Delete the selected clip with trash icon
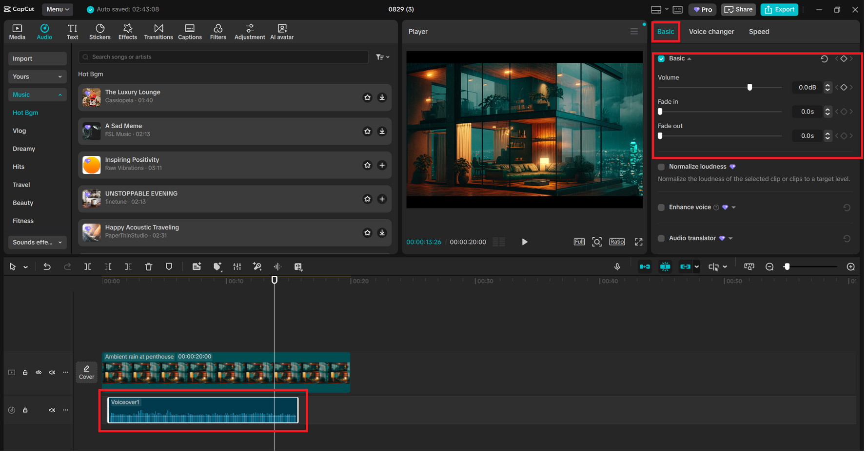The image size is (868, 458). click(149, 267)
